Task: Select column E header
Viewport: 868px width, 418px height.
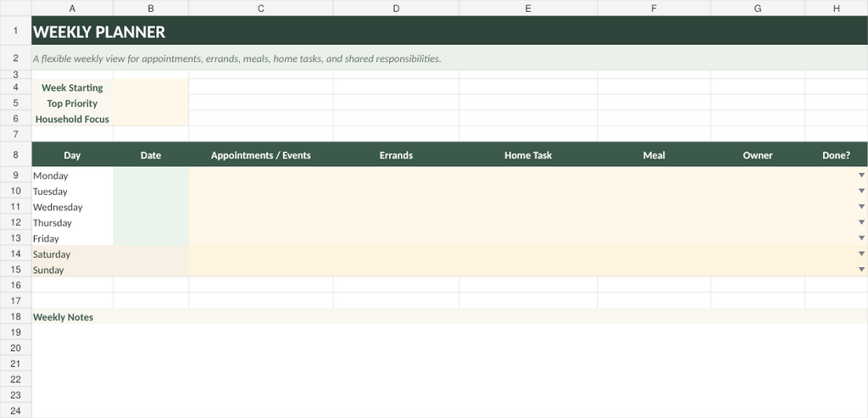Action: (x=528, y=8)
